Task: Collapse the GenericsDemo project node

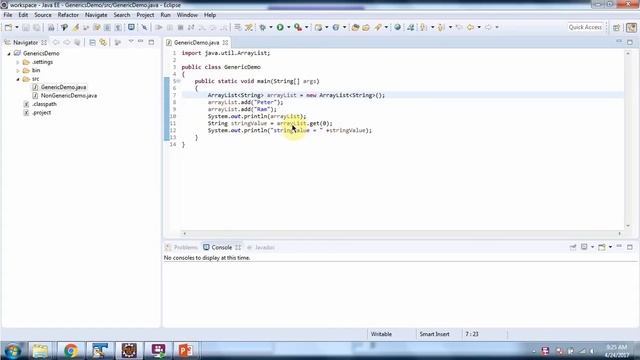Action: [x=9, y=53]
